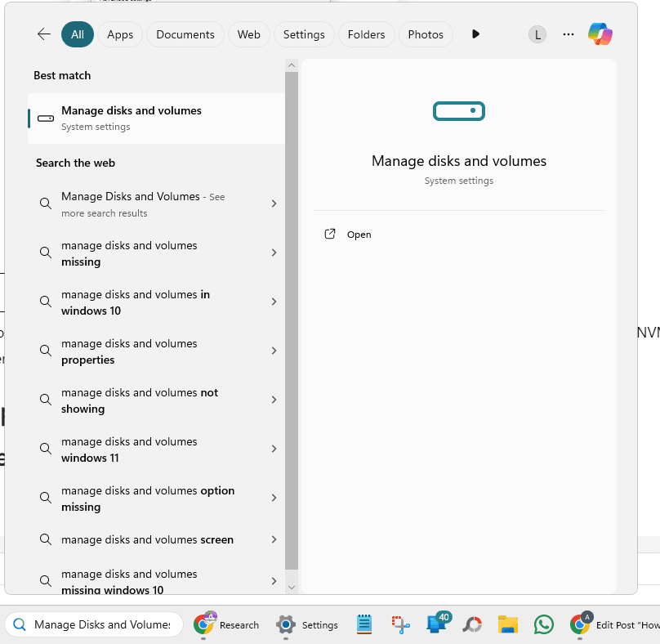Click the scrollbar down arrow
The width and height of the screenshot is (660, 644).
click(292, 587)
